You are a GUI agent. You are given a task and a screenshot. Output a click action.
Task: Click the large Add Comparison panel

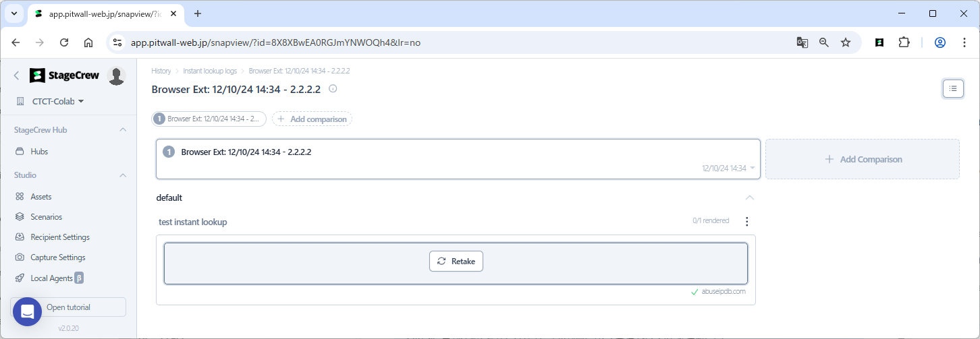863,159
